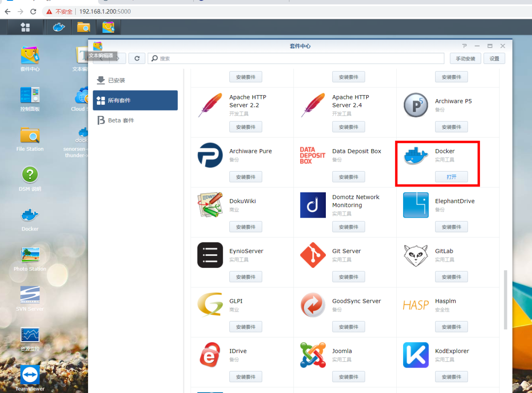Open SVN Server desktop icon
This screenshot has width=532, height=393.
(30, 295)
